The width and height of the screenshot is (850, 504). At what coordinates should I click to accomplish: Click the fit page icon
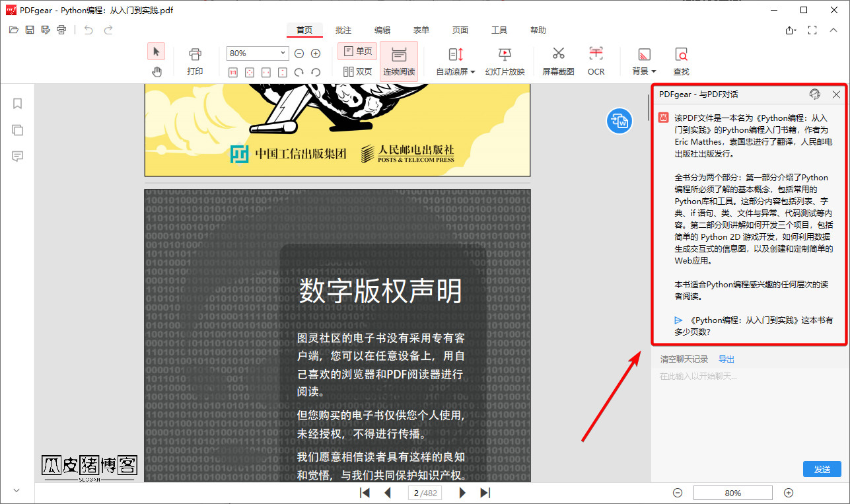pos(250,72)
